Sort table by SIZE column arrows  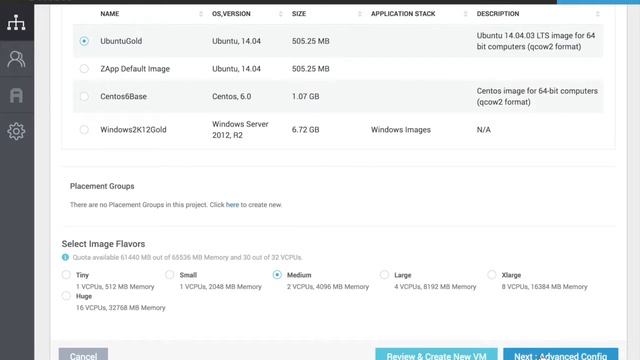[360, 14]
